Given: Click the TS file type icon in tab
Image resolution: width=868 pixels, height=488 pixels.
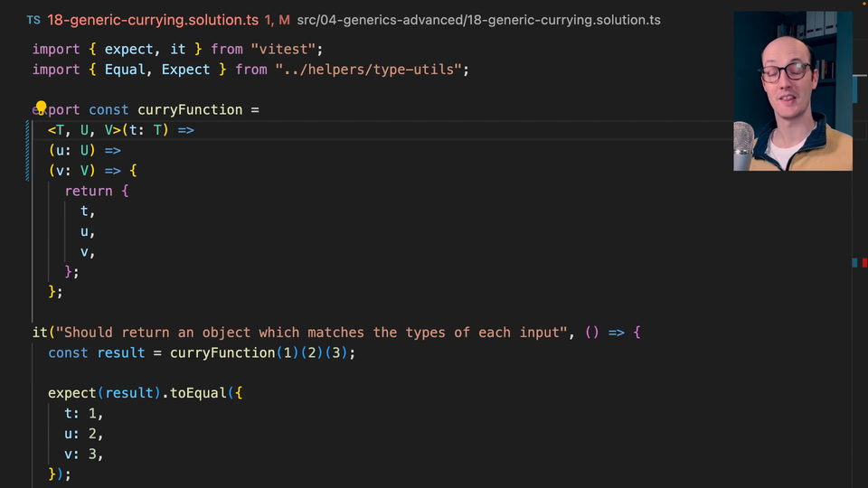Looking at the screenshot, I should click(x=33, y=19).
